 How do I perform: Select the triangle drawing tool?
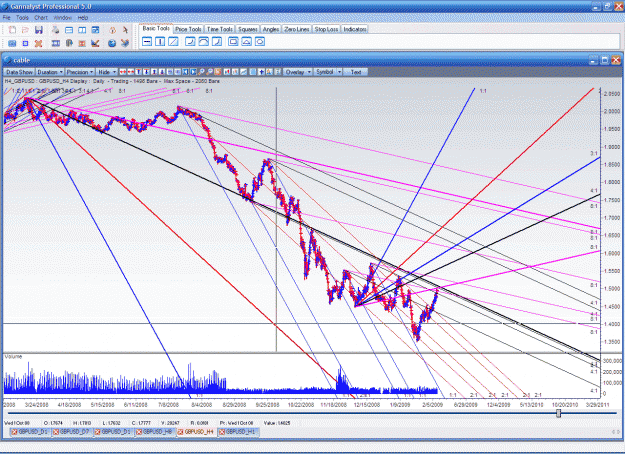pyautogui.click(x=247, y=41)
